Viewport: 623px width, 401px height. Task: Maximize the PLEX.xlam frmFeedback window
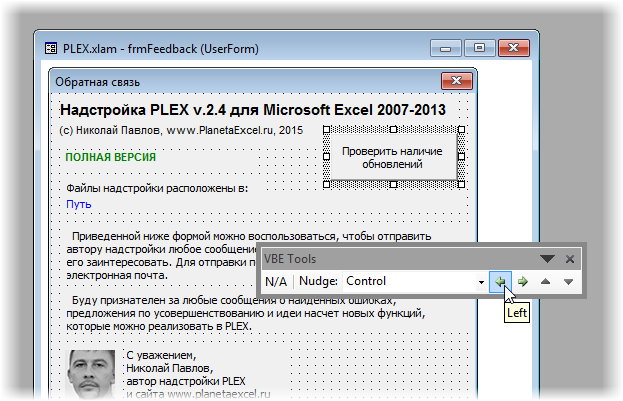[480, 48]
